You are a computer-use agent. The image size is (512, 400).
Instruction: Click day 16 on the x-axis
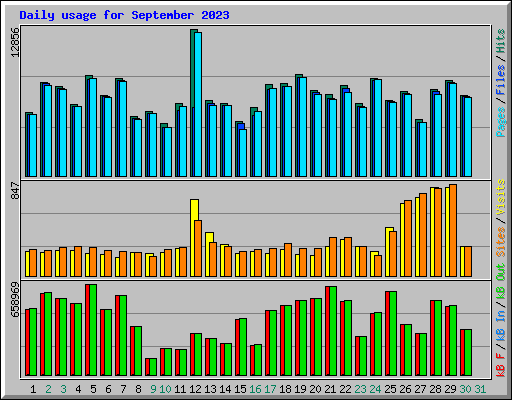[x=255, y=389]
